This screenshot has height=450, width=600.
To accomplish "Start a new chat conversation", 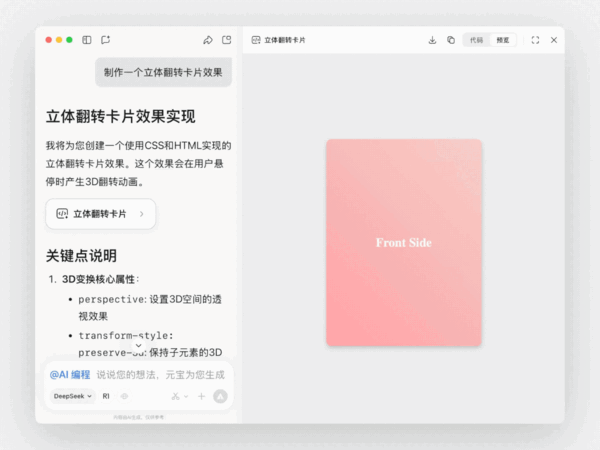I will 105,40.
